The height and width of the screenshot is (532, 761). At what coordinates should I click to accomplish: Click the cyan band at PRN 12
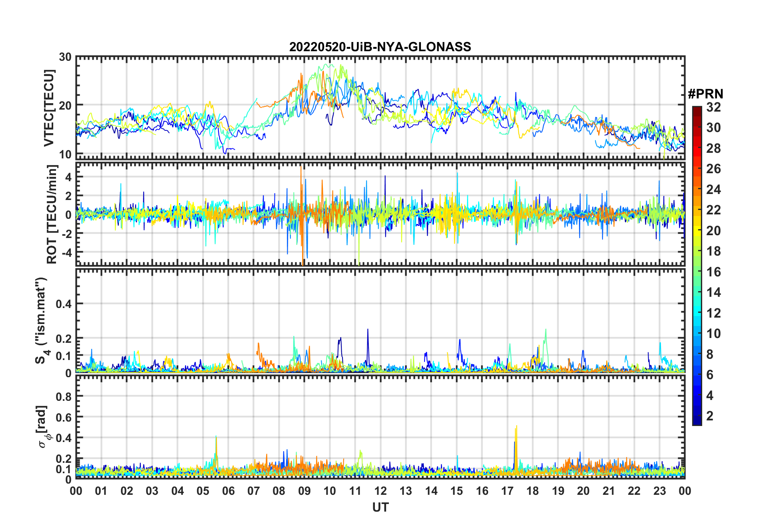(697, 313)
